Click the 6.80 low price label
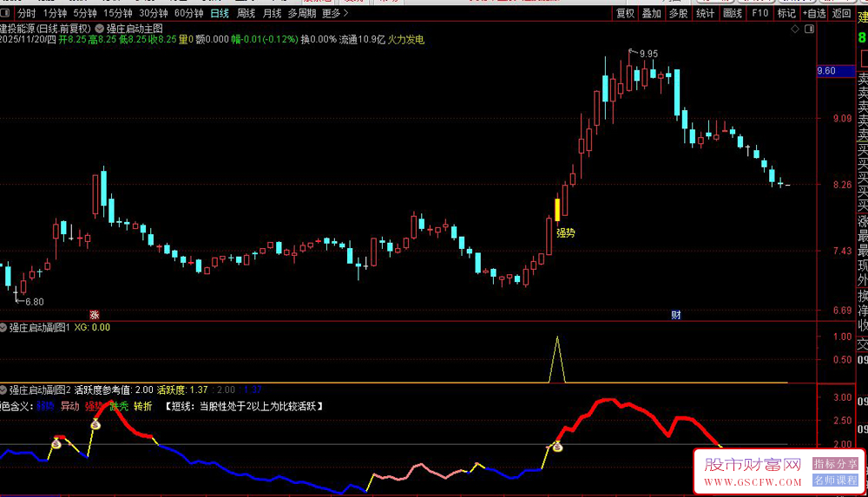This screenshot has width=868, height=497. pos(35,302)
